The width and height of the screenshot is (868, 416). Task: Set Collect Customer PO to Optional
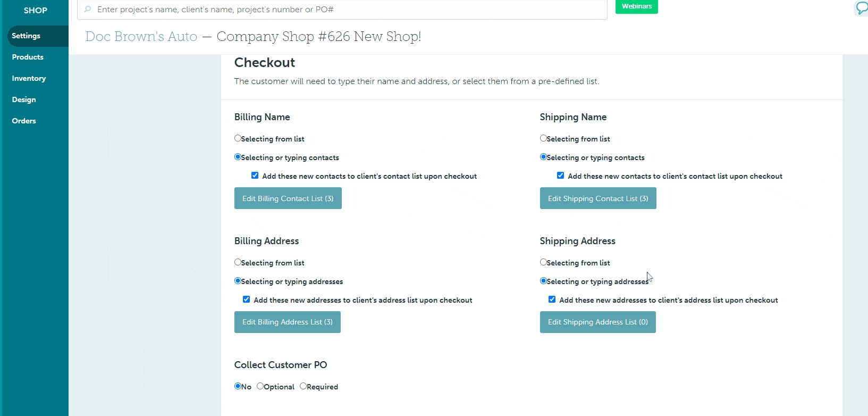[260, 386]
